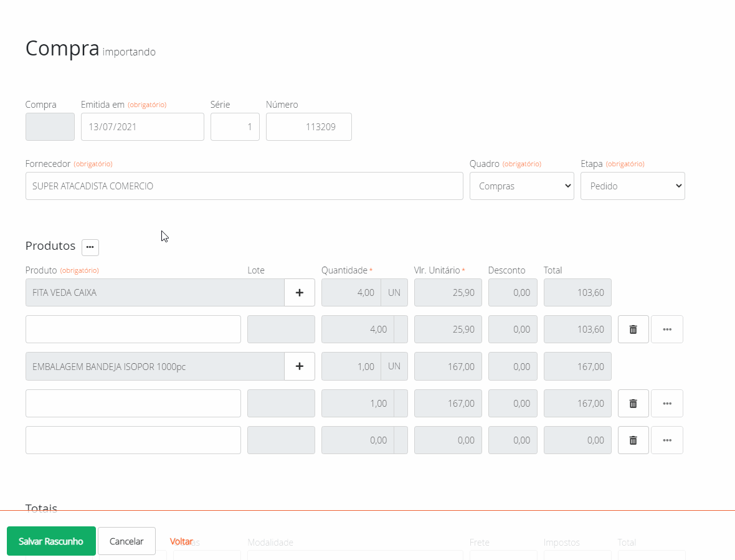Select the Emitida em date field
Viewport: 735px width, 560px height.
coord(143,126)
